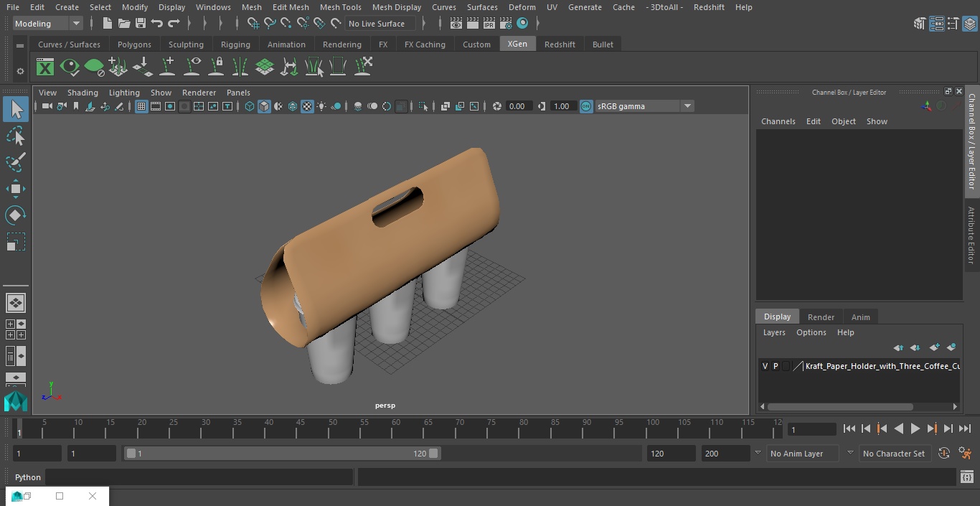
Task: Toggle use all lights in viewport
Action: (321, 106)
